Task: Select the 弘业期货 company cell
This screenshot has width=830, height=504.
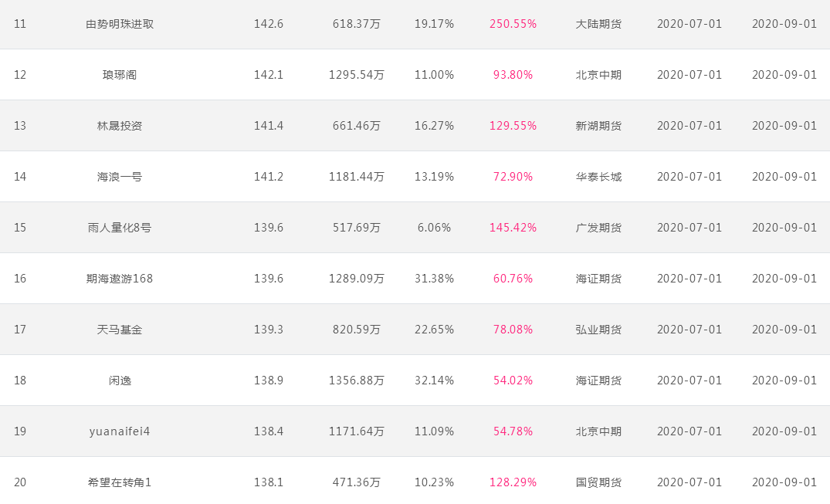Action: click(x=598, y=330)
